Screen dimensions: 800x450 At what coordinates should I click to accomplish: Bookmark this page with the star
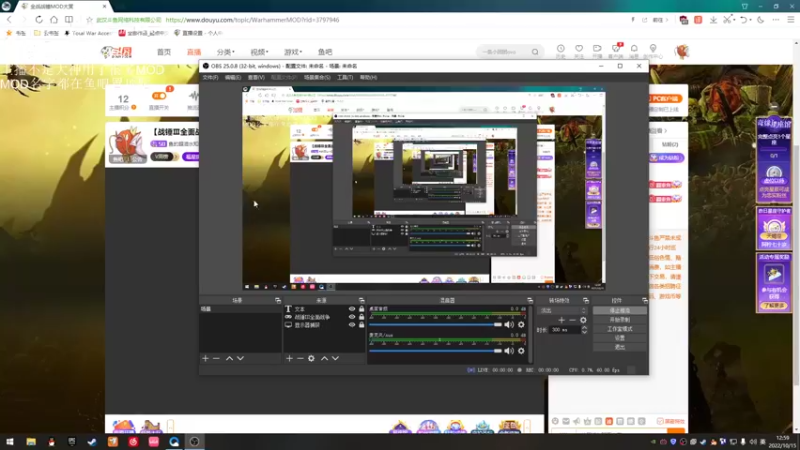coord(89,20)
